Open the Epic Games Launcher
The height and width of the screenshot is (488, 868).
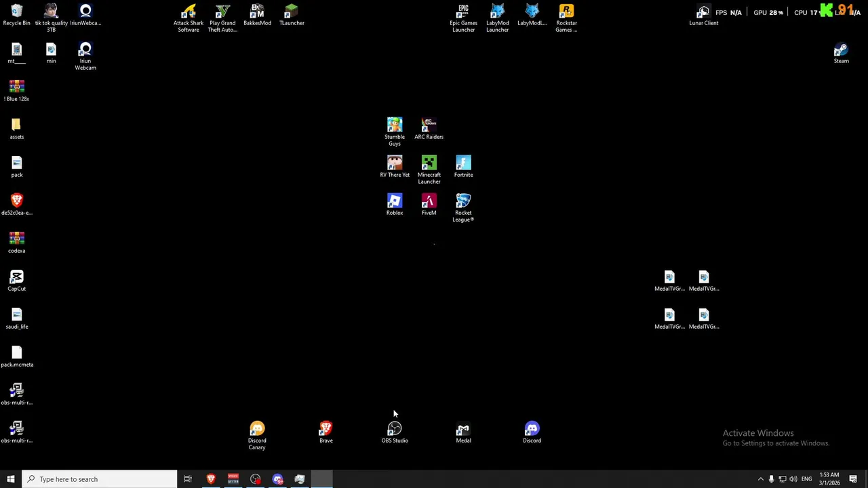coord(463,18)
